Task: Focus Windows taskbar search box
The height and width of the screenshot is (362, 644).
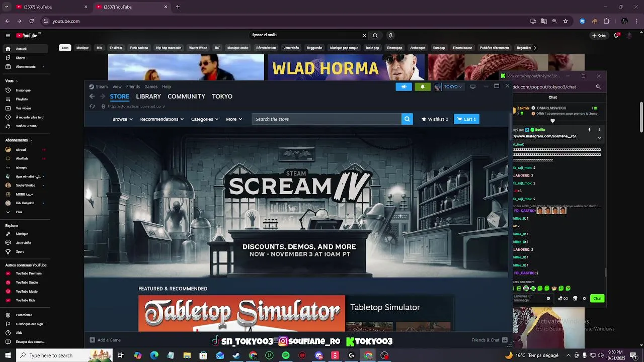Action: pyautogui.click(x=64, y=355)
